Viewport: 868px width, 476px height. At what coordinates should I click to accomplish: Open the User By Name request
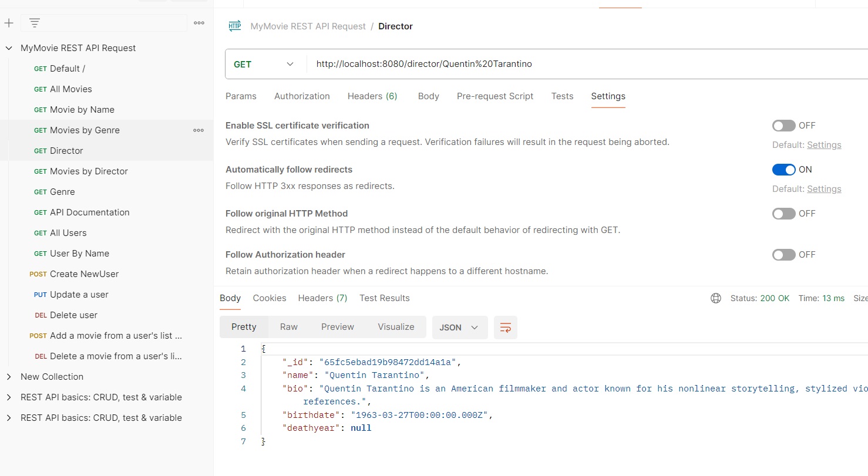(79, 254)
